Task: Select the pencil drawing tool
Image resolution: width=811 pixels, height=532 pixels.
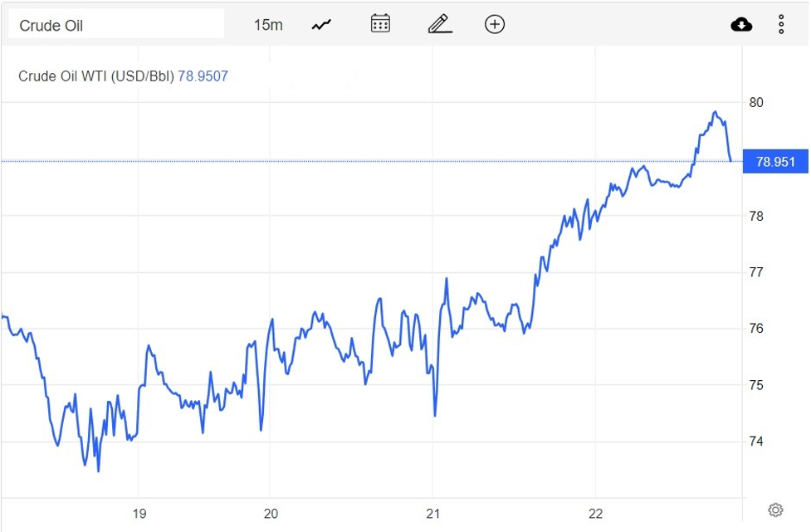Action: (439, 24)
